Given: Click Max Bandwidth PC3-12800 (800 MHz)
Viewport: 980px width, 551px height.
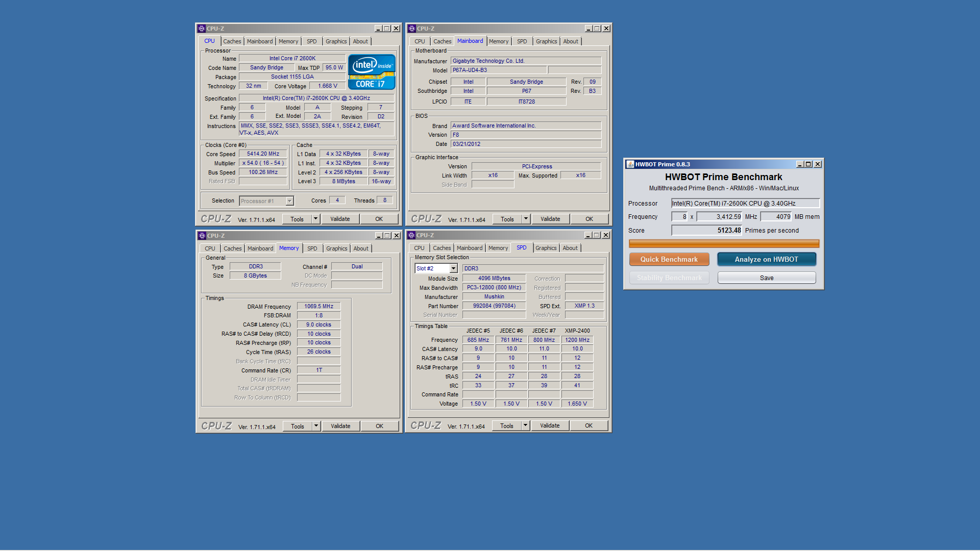Looking at the screenshot, I should [494, 287].
